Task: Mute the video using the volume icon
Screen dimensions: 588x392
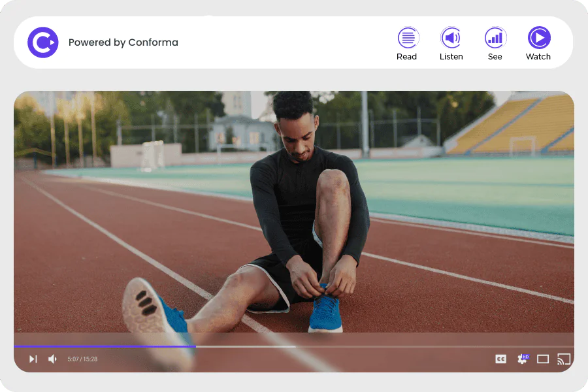Action: (x=52, y=359)
